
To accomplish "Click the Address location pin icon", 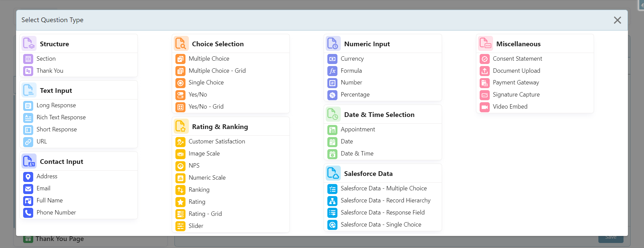I will pos(28,177).
